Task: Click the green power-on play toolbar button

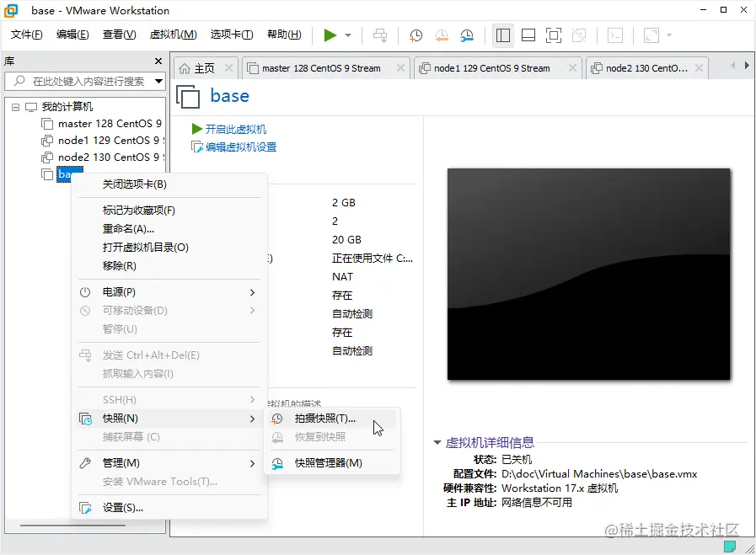Action: click(x=330, y=35)
